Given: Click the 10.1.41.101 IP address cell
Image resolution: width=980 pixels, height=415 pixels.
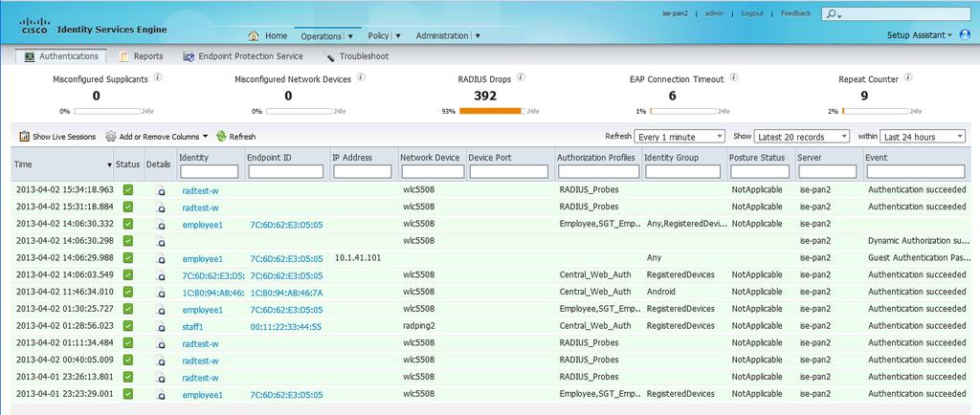Looking at the screenshot, I should pos(358,258).
